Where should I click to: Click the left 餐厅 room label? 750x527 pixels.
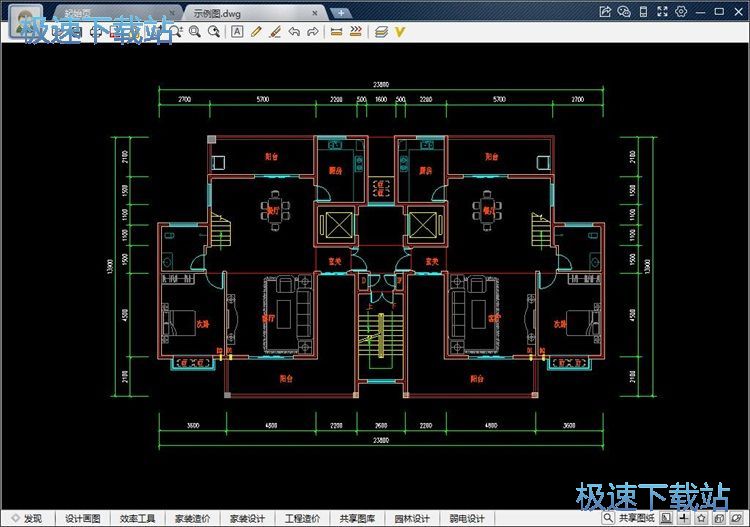point(273,210)
